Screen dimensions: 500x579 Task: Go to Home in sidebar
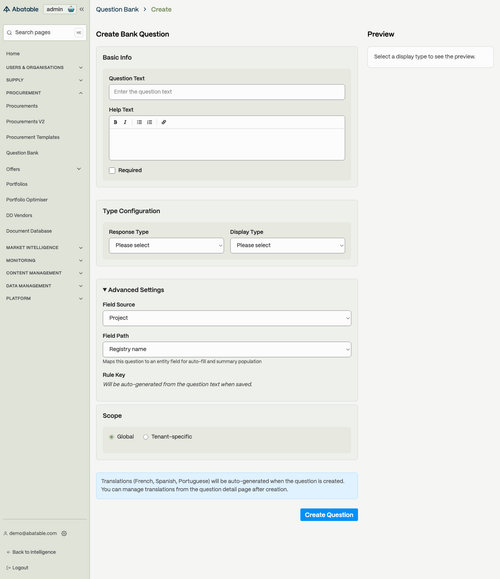click(13, 54)
